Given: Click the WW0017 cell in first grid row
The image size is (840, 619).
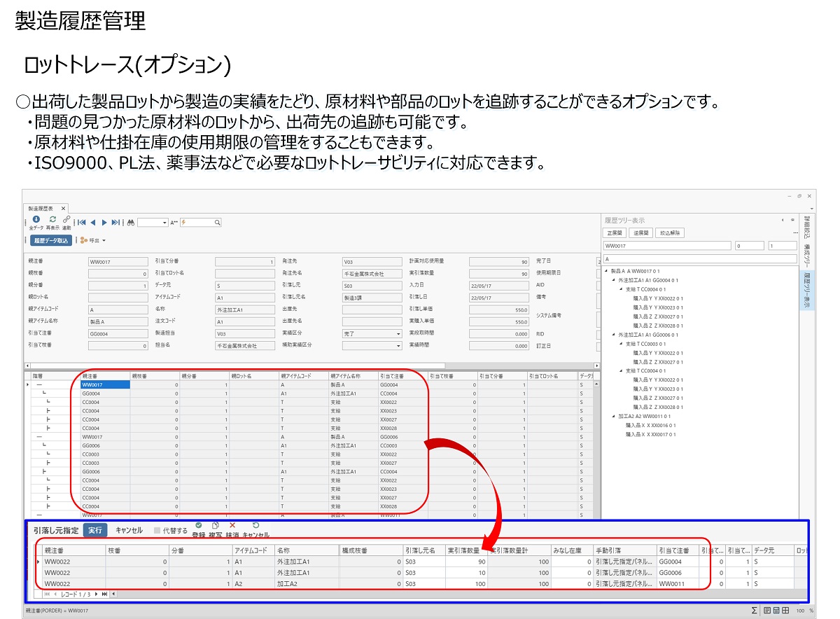Looking at the screenshot, I should tap(105, 384).
